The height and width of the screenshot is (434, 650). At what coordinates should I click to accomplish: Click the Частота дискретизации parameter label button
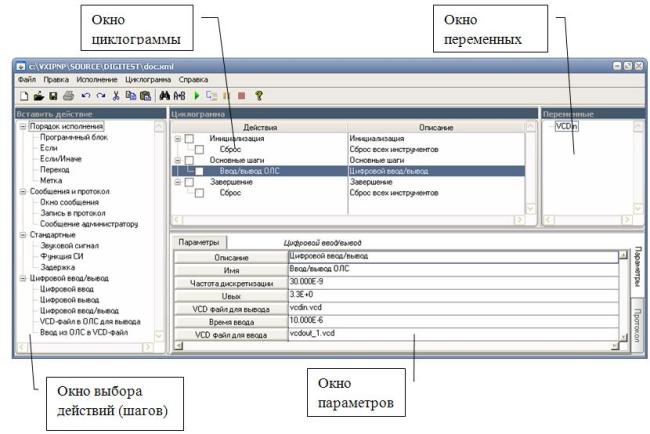tap(231, 284)
